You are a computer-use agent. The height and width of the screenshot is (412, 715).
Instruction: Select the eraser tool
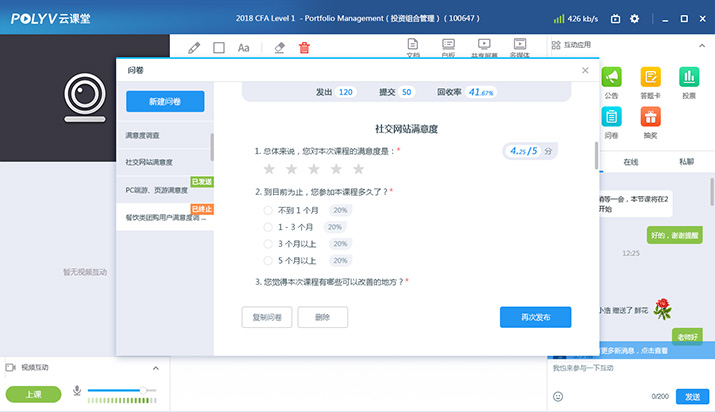280,47
